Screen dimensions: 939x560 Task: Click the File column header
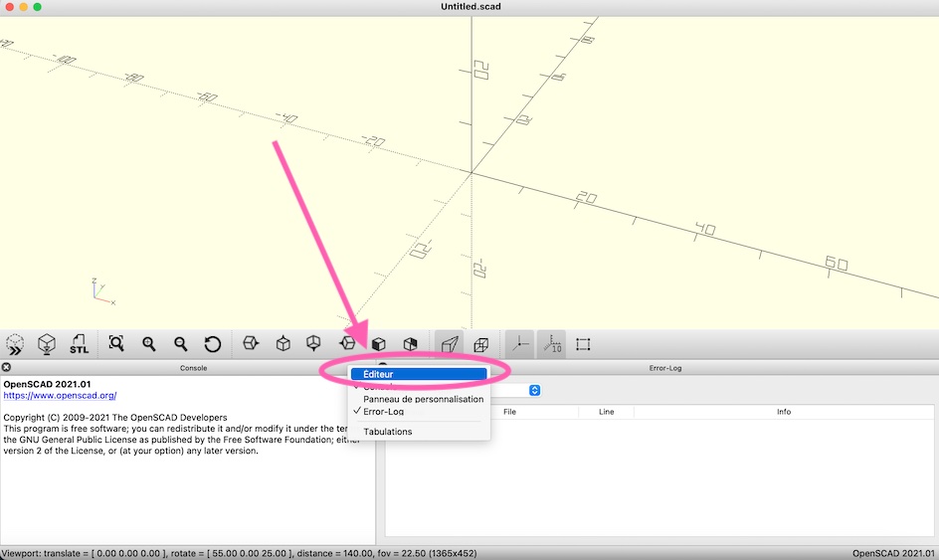click(509, 412)
